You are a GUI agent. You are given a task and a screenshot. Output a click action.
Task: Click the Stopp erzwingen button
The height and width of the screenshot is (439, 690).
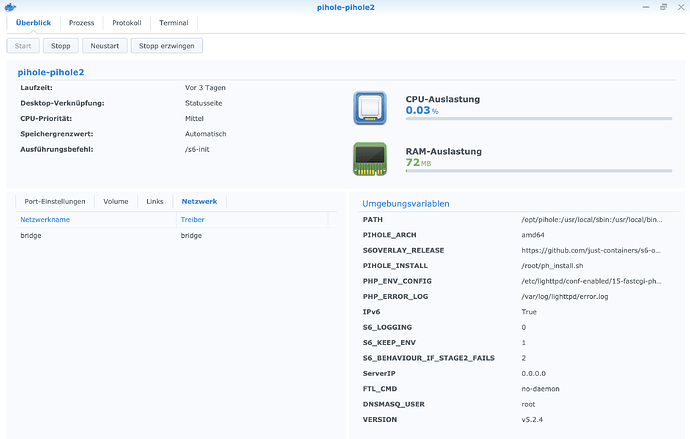point(167,46)
